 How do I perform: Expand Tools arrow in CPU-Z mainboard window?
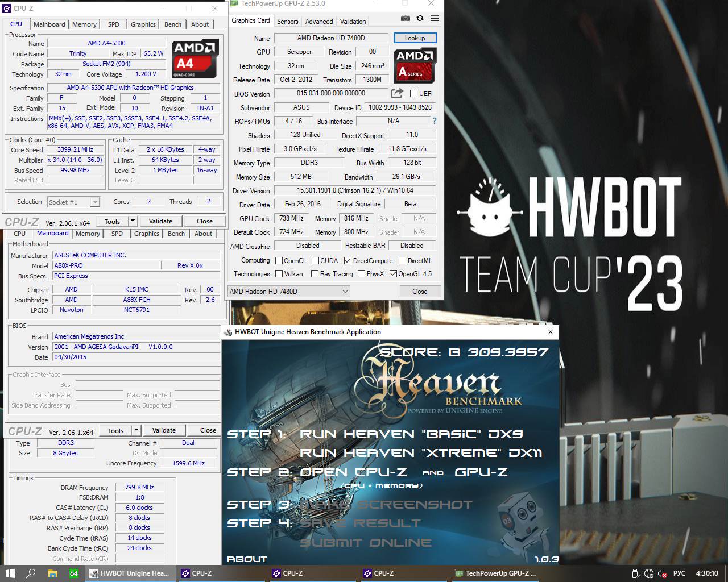point(136,430)
